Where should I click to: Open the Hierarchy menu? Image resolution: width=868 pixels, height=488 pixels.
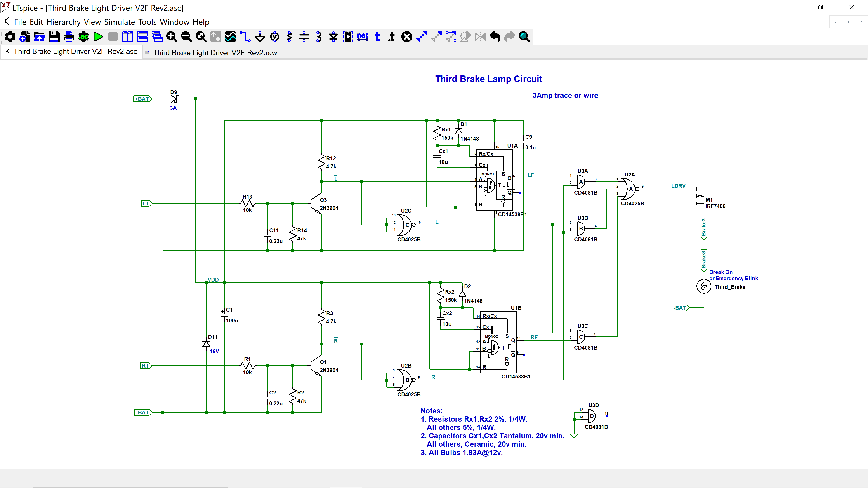click(x=64, y=22)
